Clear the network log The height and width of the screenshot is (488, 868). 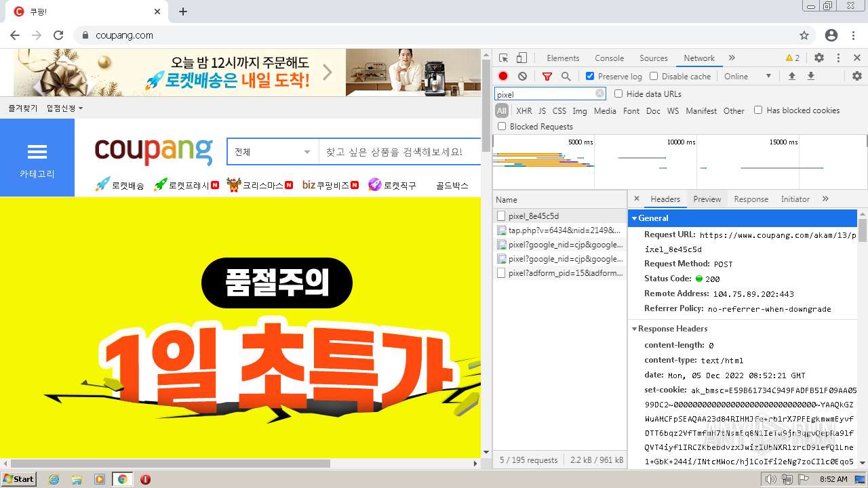point(522,77)
